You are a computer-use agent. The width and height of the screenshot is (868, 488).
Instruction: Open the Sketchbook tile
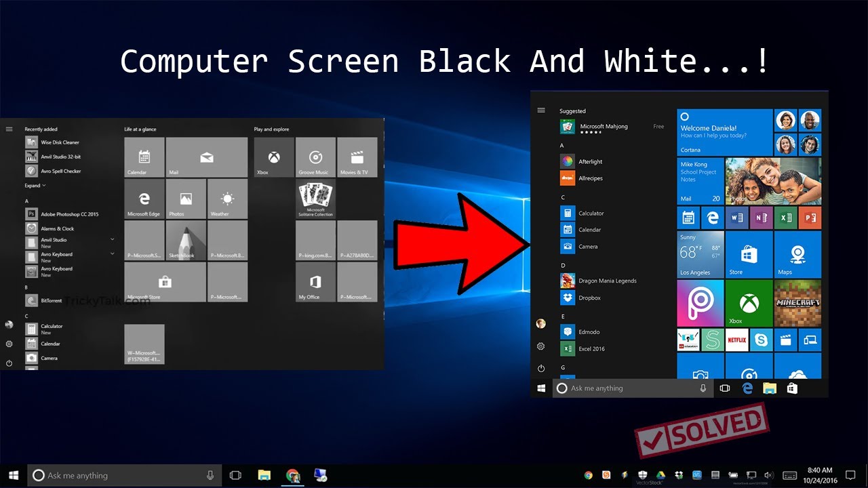tap(186, 241)
